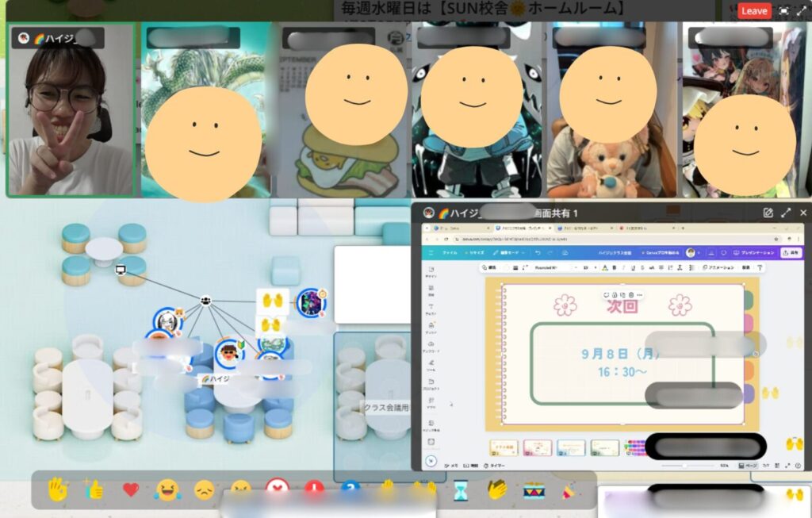Send the waving hand emoji reaction
The height and width of the screenshot is (518, 812).
57,489
